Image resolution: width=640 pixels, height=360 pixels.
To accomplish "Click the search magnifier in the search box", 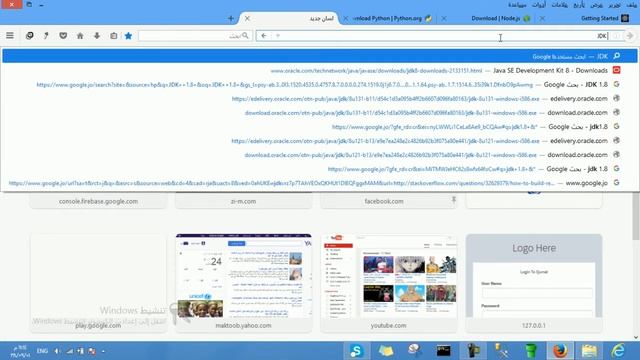I will click(245, 36).
